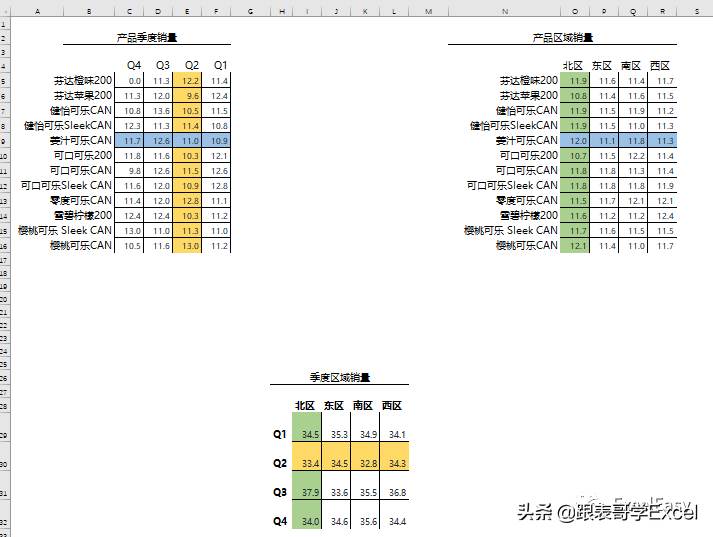Select column header A
The height and width of the screenshot is (537, 713).
coord(37,11)
